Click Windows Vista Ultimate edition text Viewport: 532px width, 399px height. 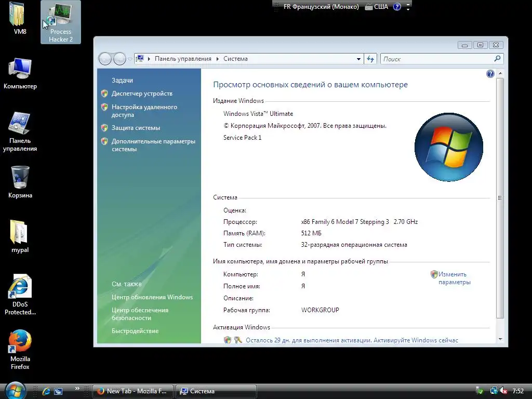tap(258, 114)
